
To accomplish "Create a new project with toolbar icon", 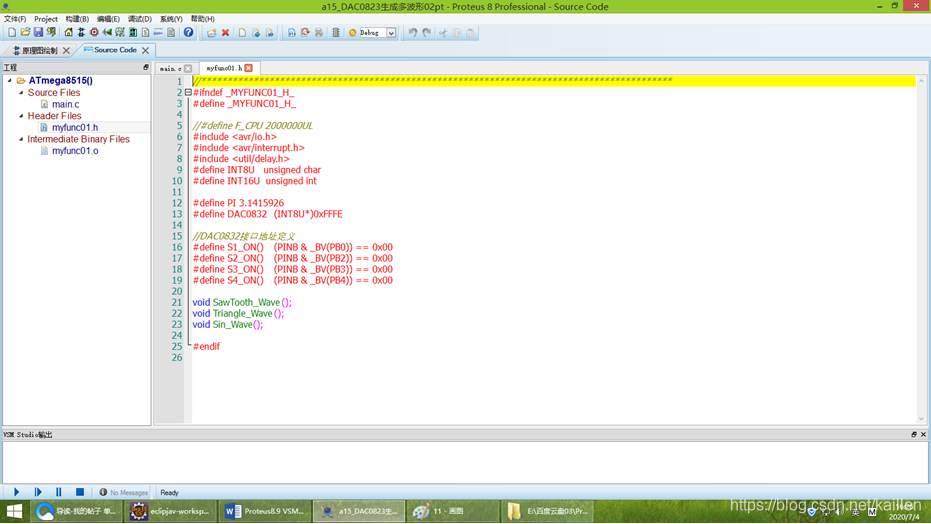I will (x=12, y=33).
